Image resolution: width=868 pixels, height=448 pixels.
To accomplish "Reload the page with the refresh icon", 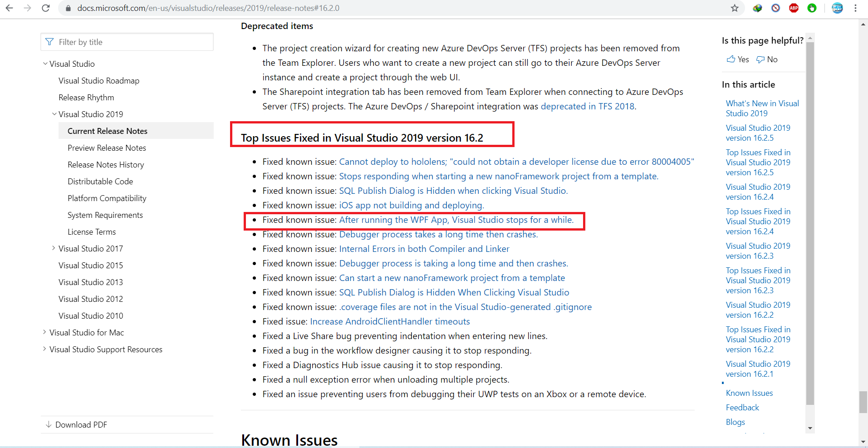I will tap(46, 8).
